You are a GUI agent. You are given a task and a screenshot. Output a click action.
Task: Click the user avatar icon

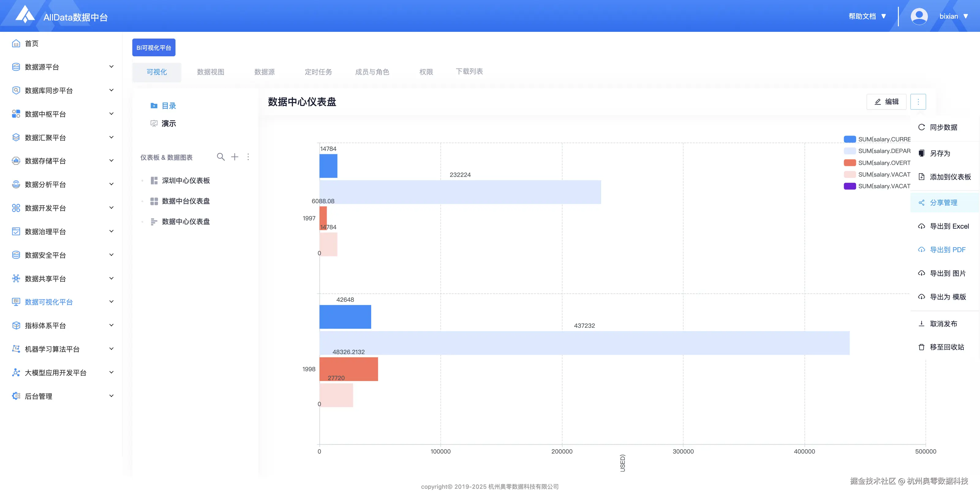pos(919,16)
